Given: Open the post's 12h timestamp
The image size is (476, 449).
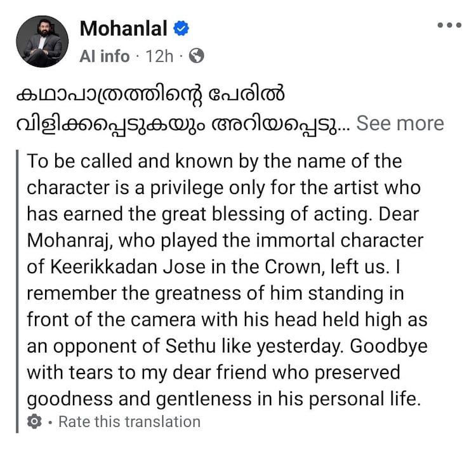Looking at the screenshot, I should [159, 56].
